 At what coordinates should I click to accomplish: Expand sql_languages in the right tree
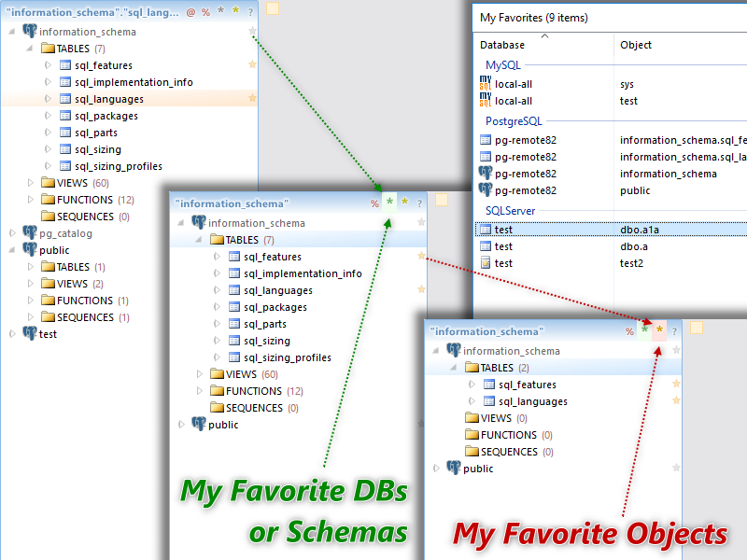[472, 401]
